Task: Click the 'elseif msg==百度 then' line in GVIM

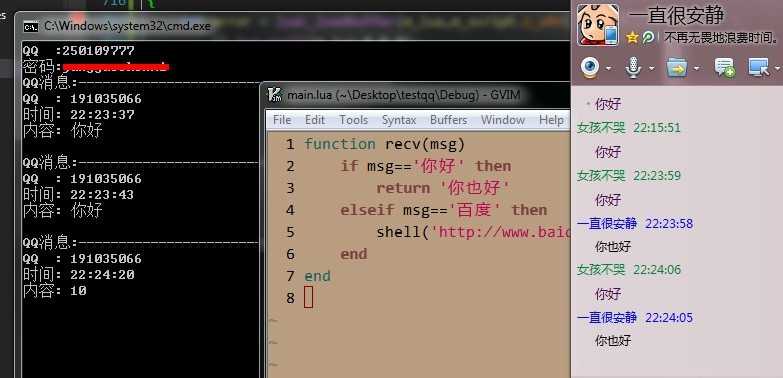Action: 444,210
